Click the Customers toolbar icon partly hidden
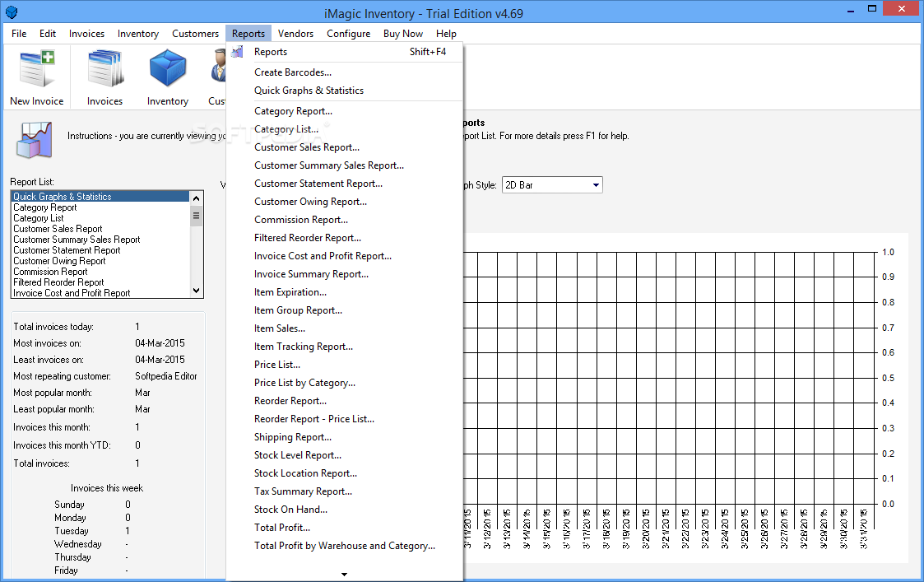 [217, 77]
